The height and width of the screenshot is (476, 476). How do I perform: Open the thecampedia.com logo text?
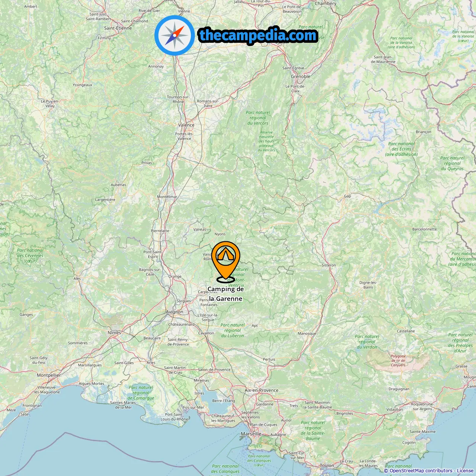pyautogui.click(x=258, y=35)
